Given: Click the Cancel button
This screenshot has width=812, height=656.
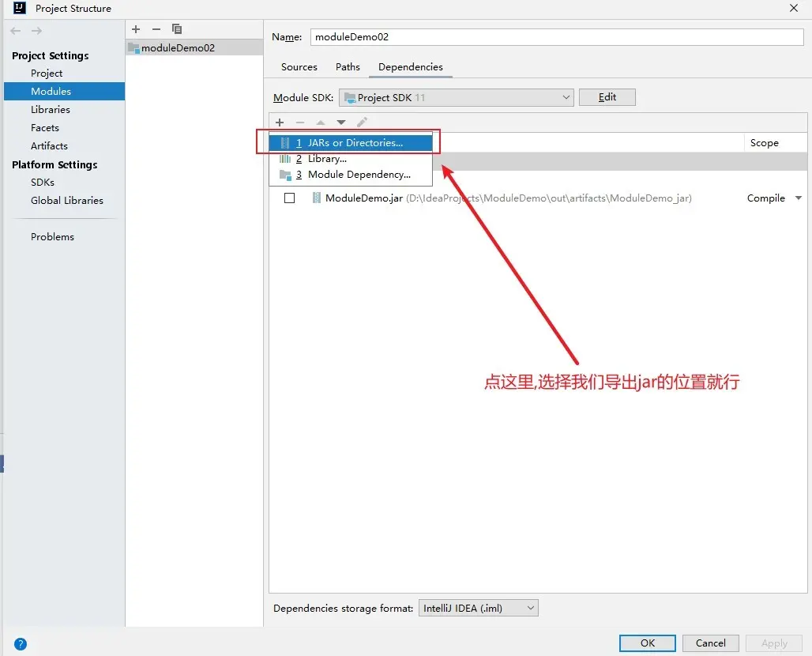Looking at the screenshot, I should click(711, 643).
